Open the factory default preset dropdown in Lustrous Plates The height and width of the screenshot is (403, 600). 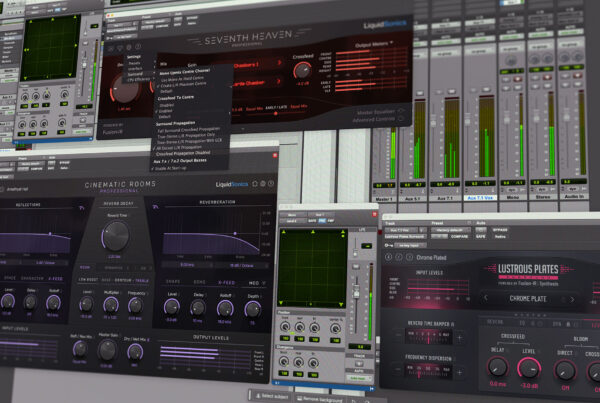tap(450, 230)
